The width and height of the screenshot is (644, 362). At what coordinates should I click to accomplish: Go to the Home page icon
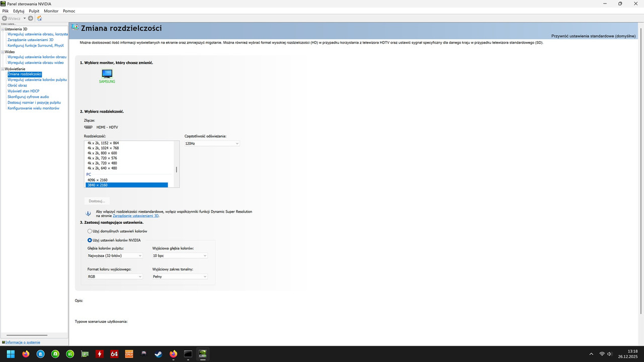[x=39, y=18]
